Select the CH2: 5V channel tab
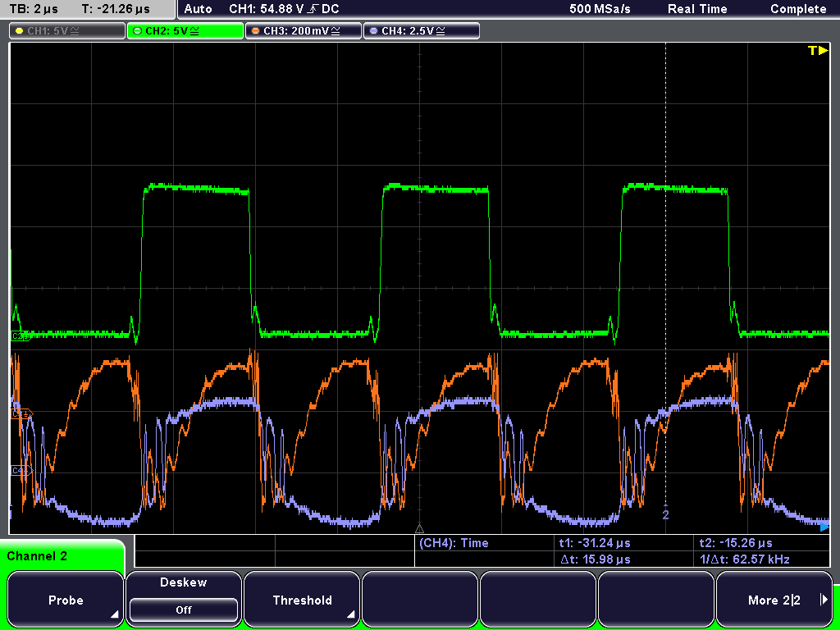This screenshot has width=840, height=630. coord(185,31)
